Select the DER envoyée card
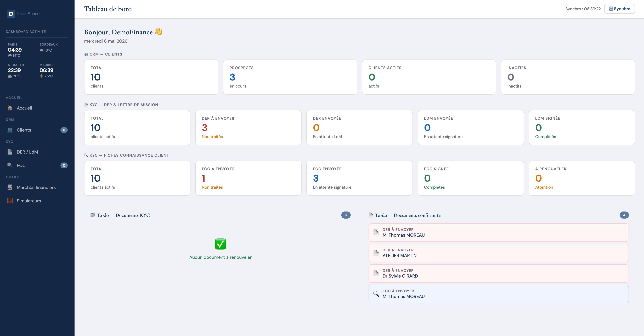The image size is (644, 336). point(359,127)
